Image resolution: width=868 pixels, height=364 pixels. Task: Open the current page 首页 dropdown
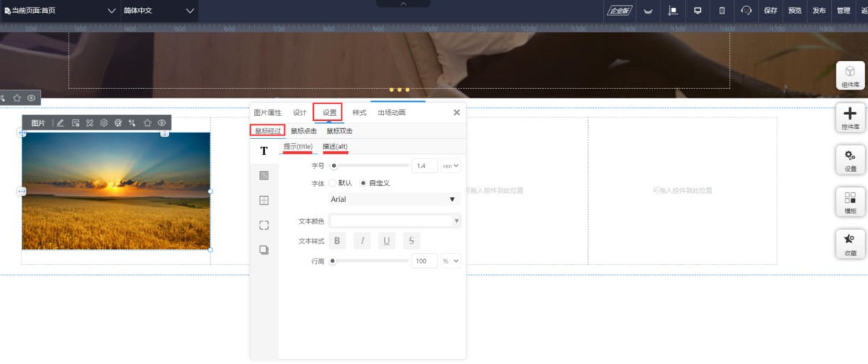click(x=59, y=11)
